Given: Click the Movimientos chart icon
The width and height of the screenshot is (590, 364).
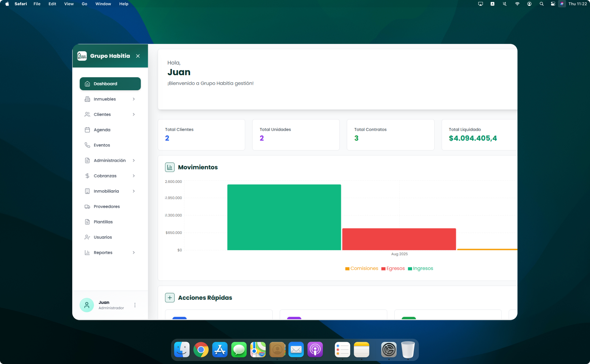Looking at the screenshot, I should (170, 167).
